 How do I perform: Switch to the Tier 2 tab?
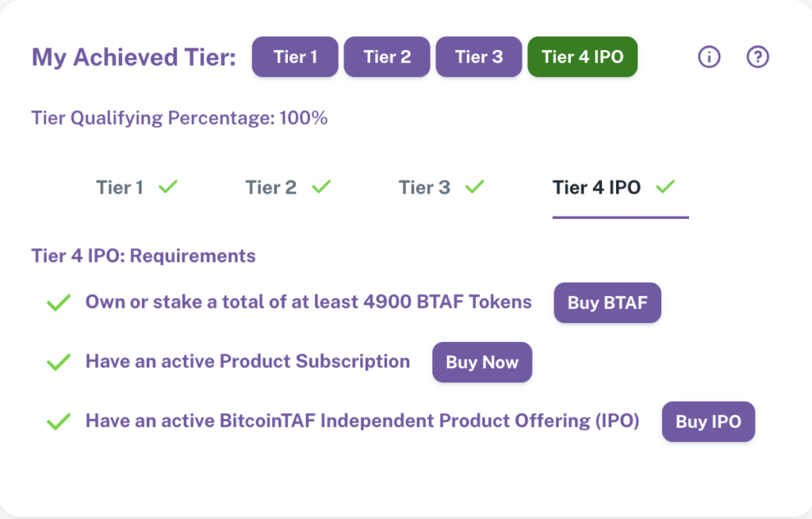[x=287, y=188]
